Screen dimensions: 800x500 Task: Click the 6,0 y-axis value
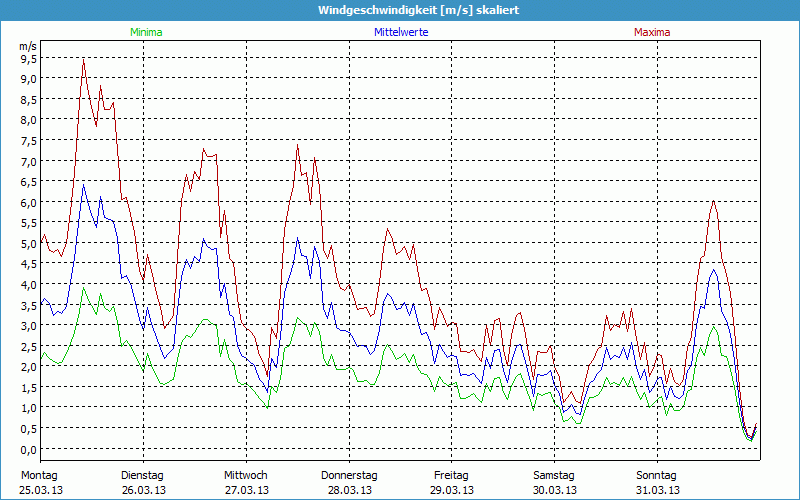pyautogui.click(x=29, y=203)
